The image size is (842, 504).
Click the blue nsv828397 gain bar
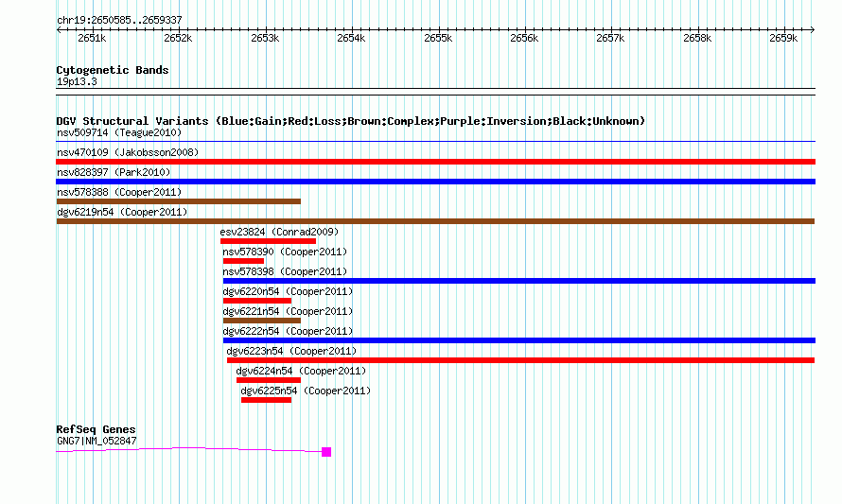point(435,182)
